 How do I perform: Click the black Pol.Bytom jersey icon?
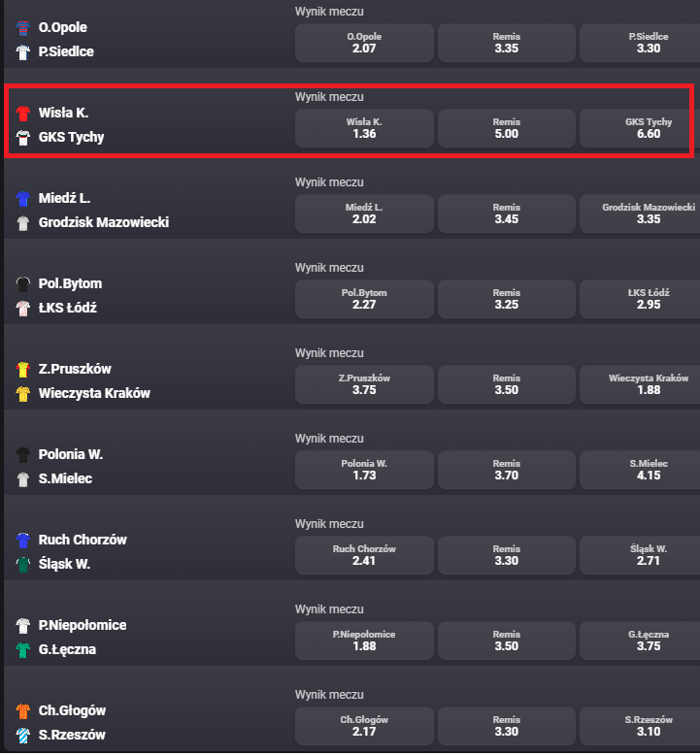tap(22, 284)
